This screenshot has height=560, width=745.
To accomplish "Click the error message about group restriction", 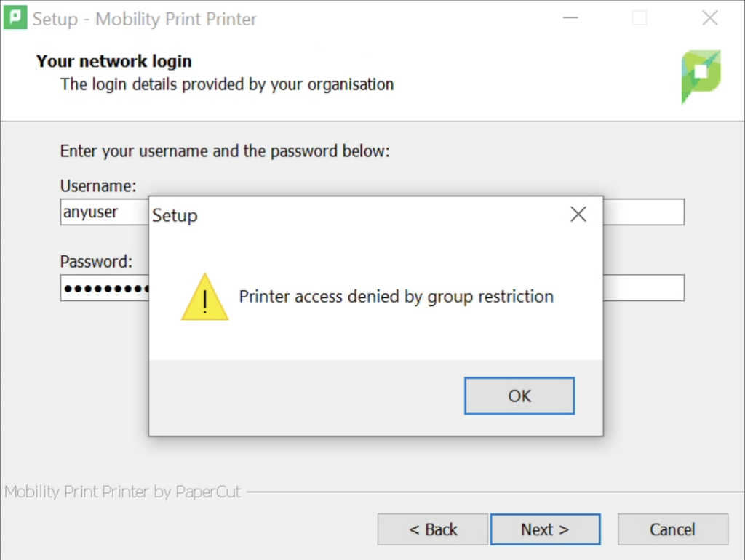I will click(x=397, y=296).
